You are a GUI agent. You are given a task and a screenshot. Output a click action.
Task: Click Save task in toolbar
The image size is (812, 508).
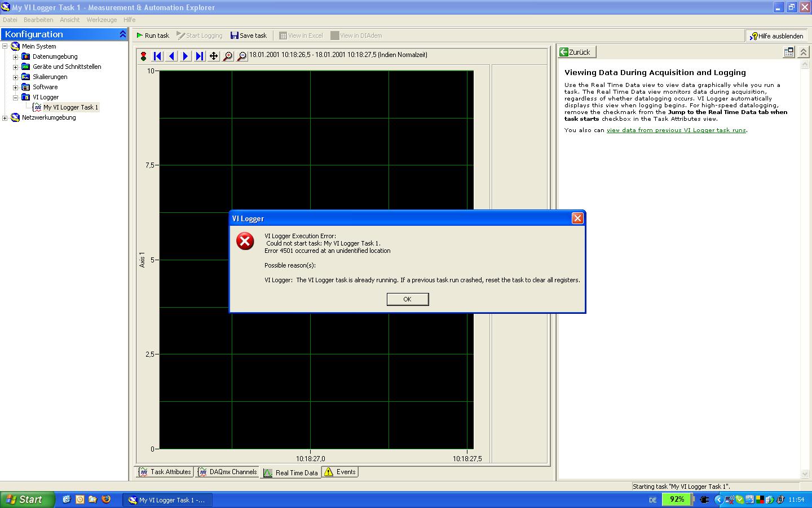(249, 36)
